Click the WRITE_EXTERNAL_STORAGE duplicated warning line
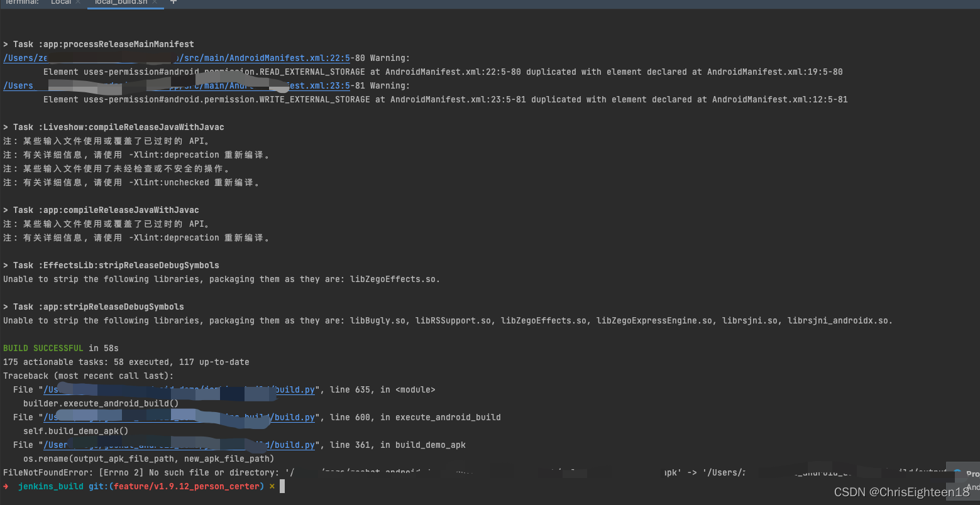 point(446,99)
